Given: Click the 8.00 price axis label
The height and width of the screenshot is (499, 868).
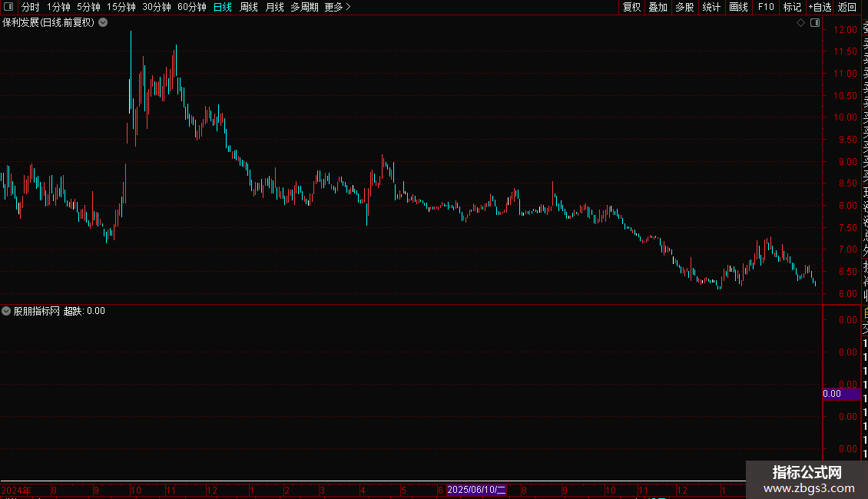Looking at the screenshot, I should 847,205.
